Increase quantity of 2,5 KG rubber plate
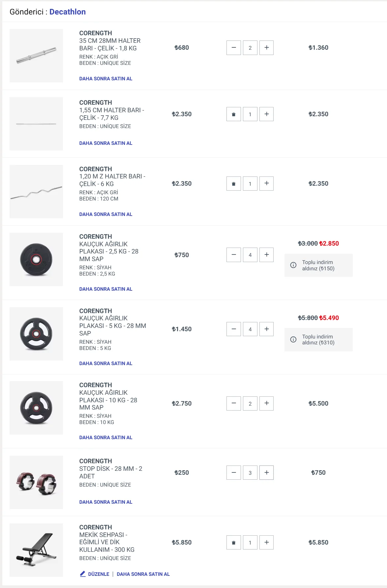Screen dimensions: 387x588 [266, 255]
